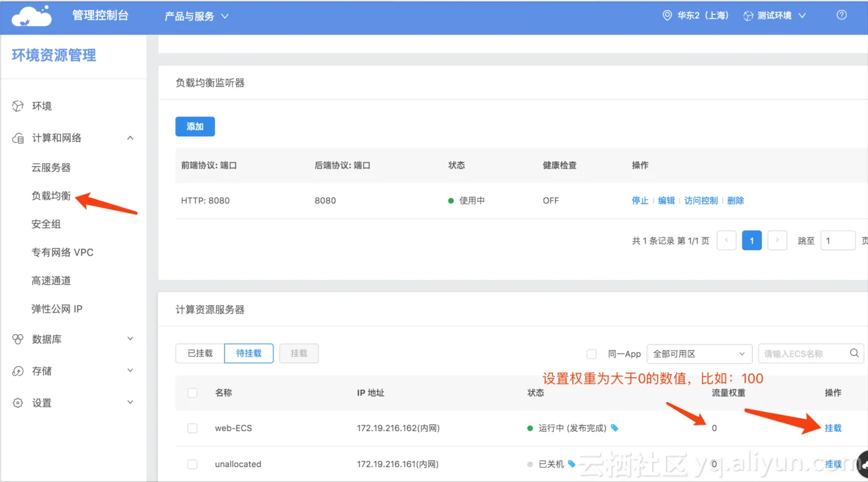
Task: Click 挂载 link on web-ECS row
Action: click(833, 428)
